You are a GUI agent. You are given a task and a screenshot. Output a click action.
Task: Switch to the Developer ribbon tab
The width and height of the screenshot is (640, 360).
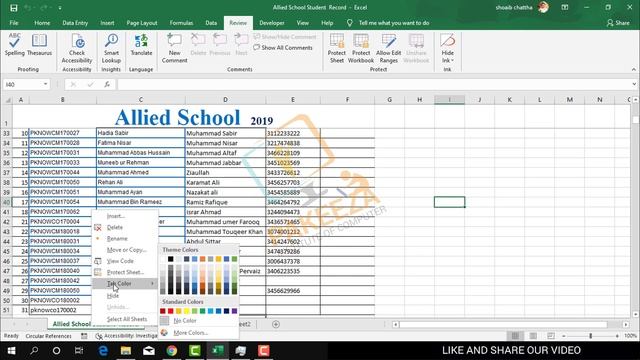pyautogui.click(x=272, y=23)
